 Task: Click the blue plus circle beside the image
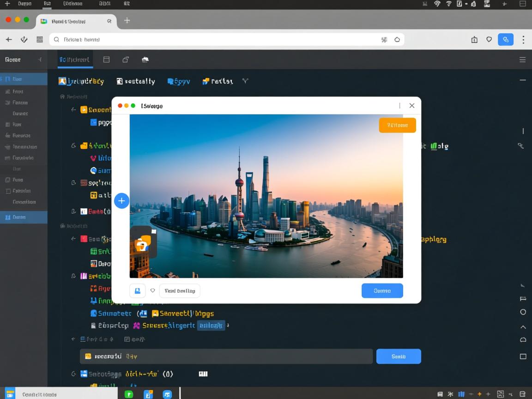tap(121, 201)
